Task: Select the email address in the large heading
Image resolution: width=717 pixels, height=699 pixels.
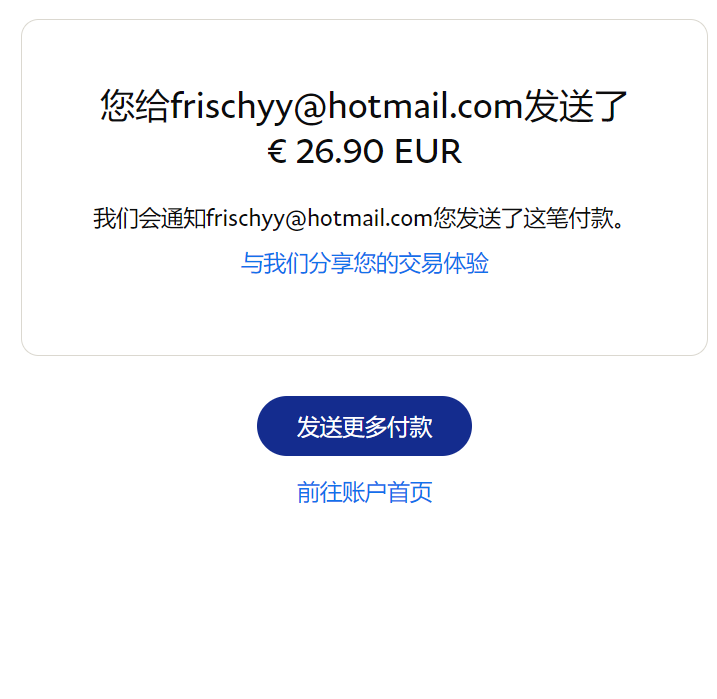Action: click(x=347, y=107)
